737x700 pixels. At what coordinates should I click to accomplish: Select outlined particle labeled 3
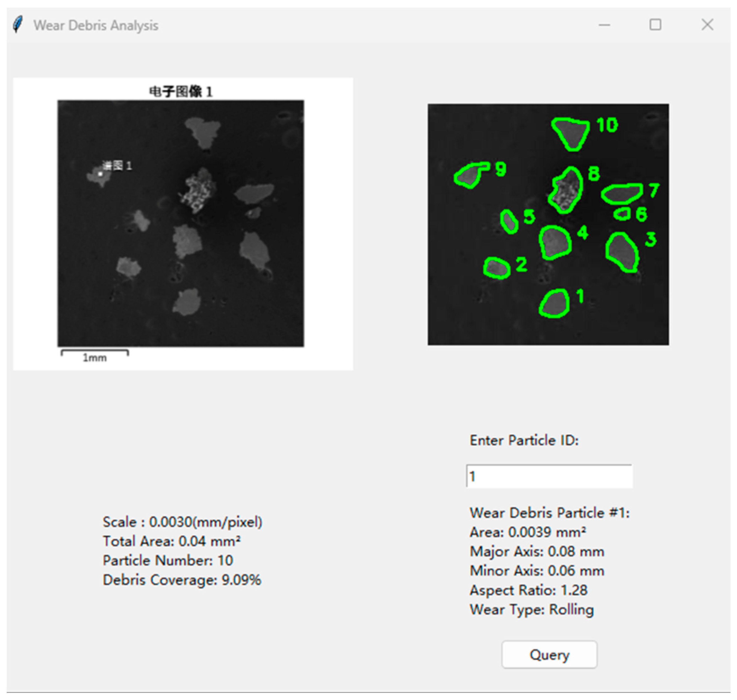[622, 252]
